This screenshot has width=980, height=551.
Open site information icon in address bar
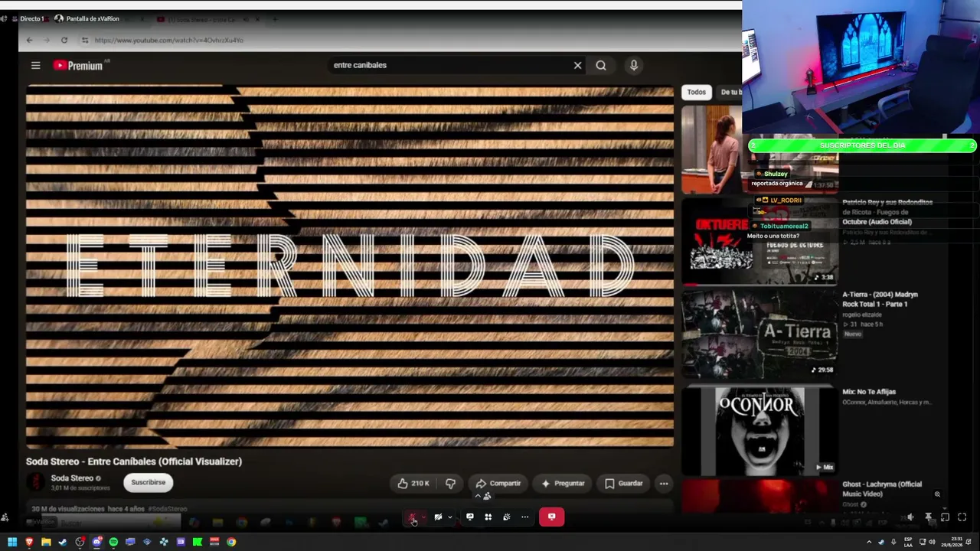pos(85,40)
